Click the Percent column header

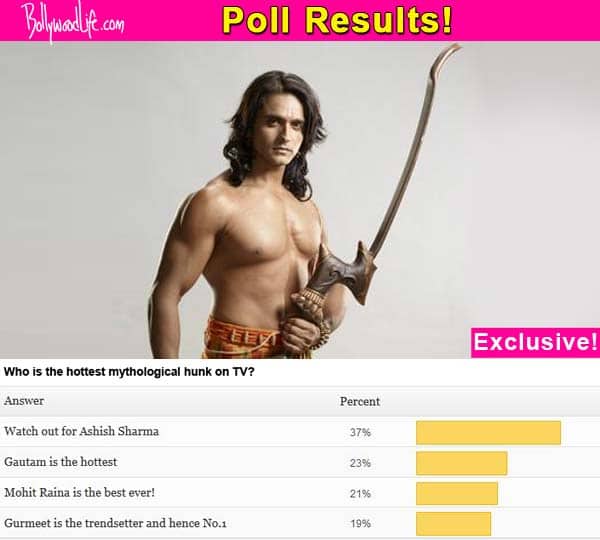tap(360, 401)
